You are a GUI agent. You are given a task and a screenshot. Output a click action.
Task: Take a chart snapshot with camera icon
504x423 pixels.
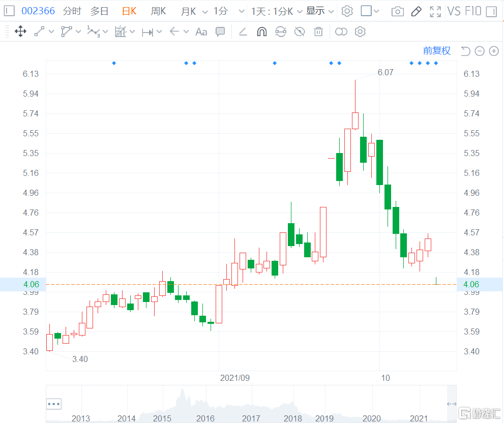coord(398,12)
